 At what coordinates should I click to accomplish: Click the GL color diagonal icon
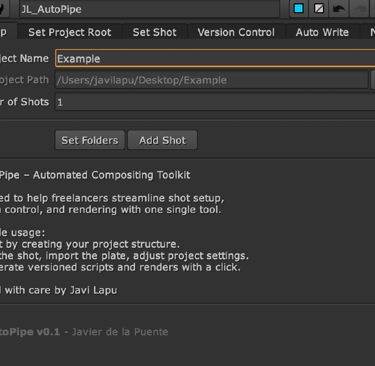click(319, 9)
